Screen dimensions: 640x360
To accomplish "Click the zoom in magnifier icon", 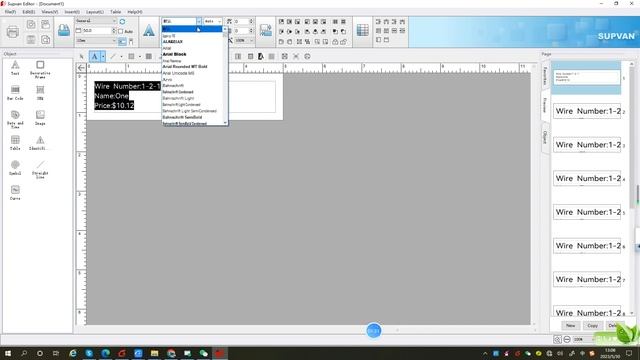I will point(557,339).
